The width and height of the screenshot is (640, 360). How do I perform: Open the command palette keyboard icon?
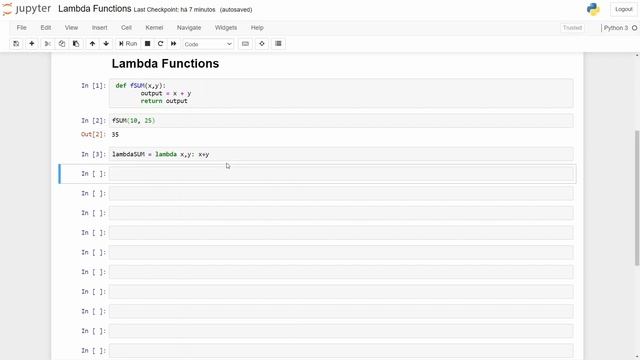tap(245, 44)
